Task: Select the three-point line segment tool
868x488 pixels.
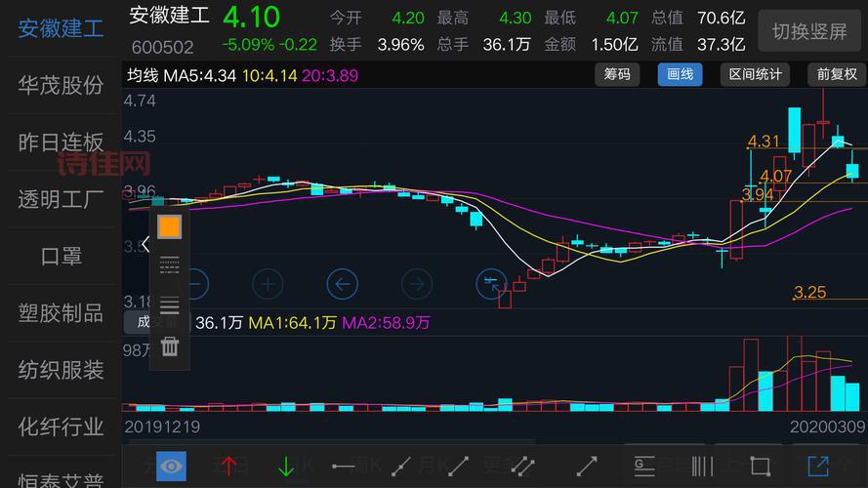Action: coord(400,467)
